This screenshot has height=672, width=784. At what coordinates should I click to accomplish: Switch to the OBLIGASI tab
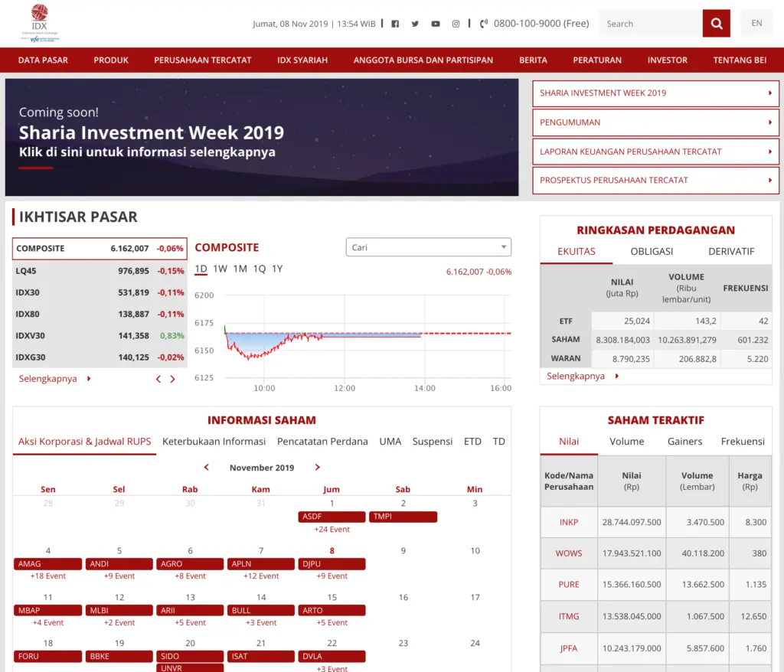(x=652, y=251)
